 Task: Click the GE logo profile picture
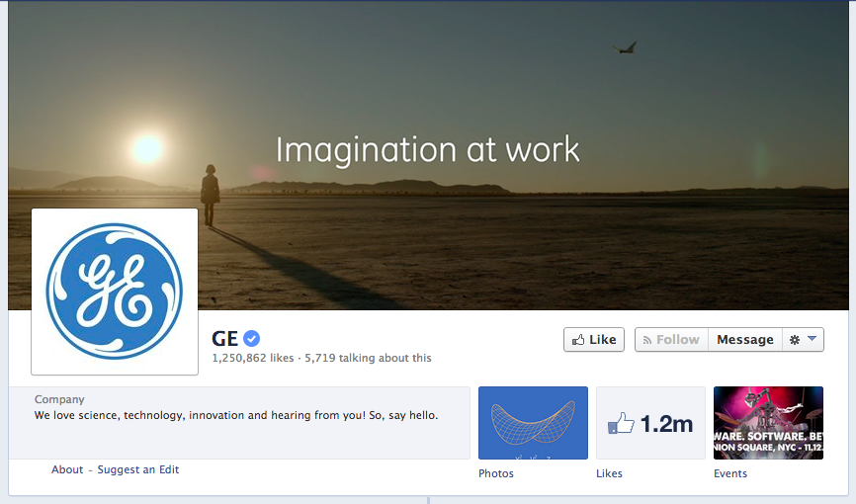[115, 292]
